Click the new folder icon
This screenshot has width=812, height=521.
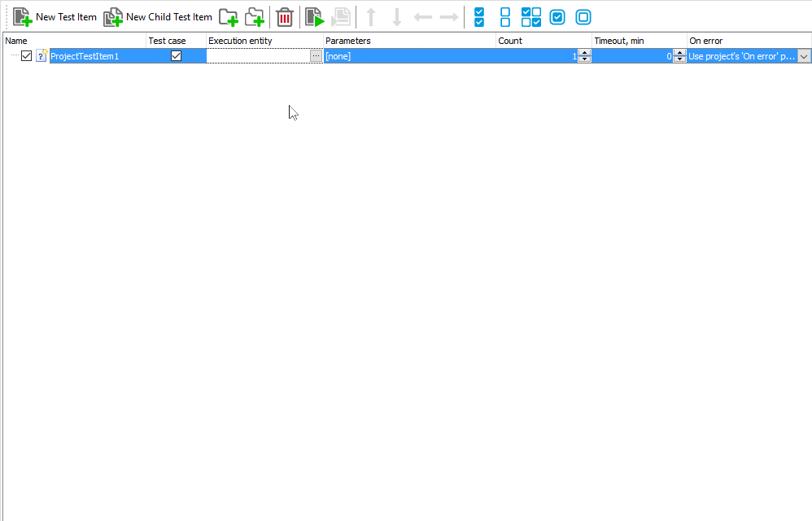(x=229, y=17)
